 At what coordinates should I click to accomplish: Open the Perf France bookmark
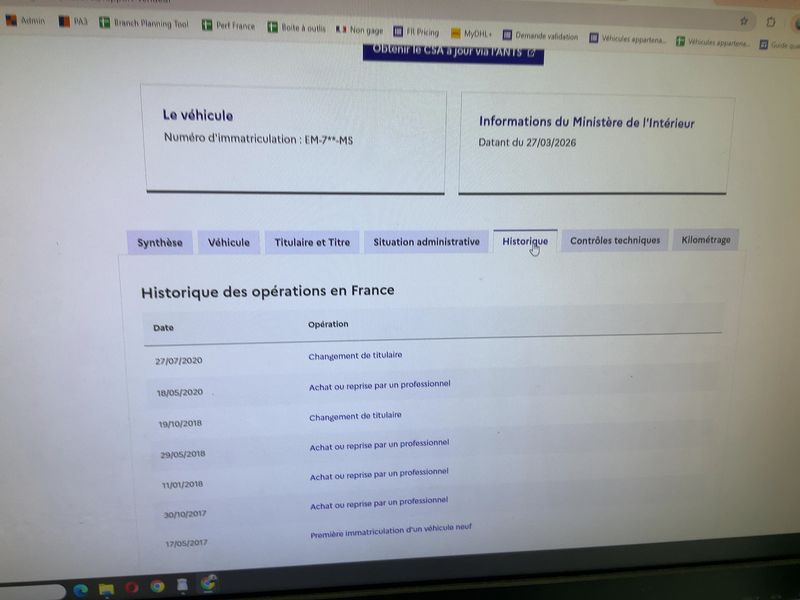click(x=228, y=25)
